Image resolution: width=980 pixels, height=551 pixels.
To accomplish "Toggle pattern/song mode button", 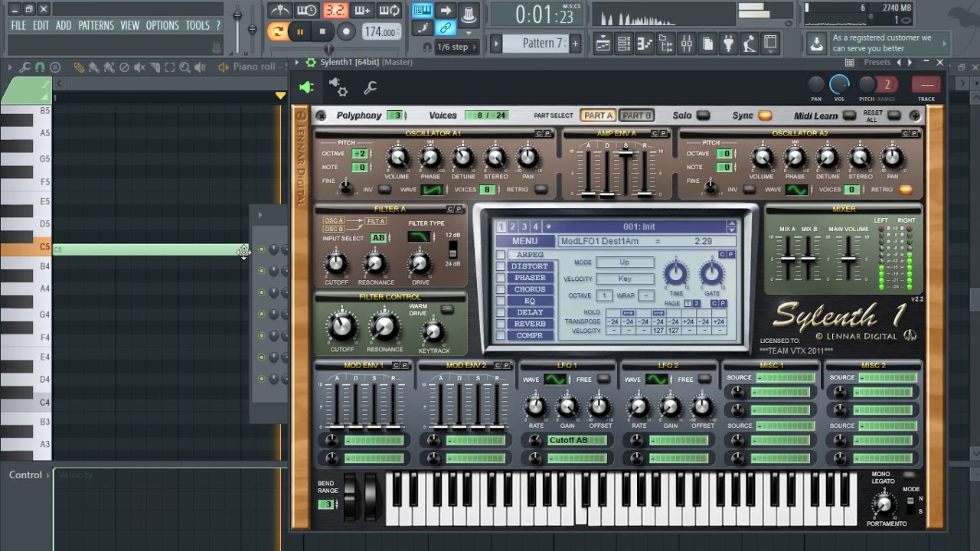I will [x=277, y=31].
